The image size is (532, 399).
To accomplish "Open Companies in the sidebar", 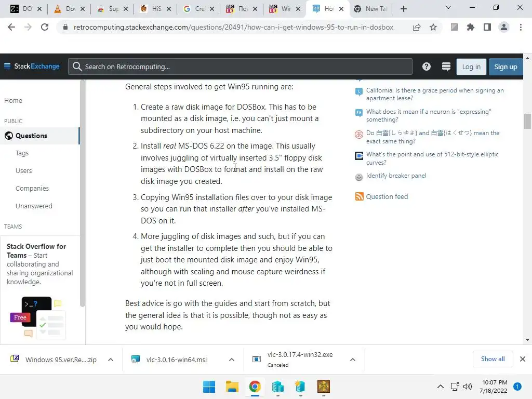I will click(32, 188).
